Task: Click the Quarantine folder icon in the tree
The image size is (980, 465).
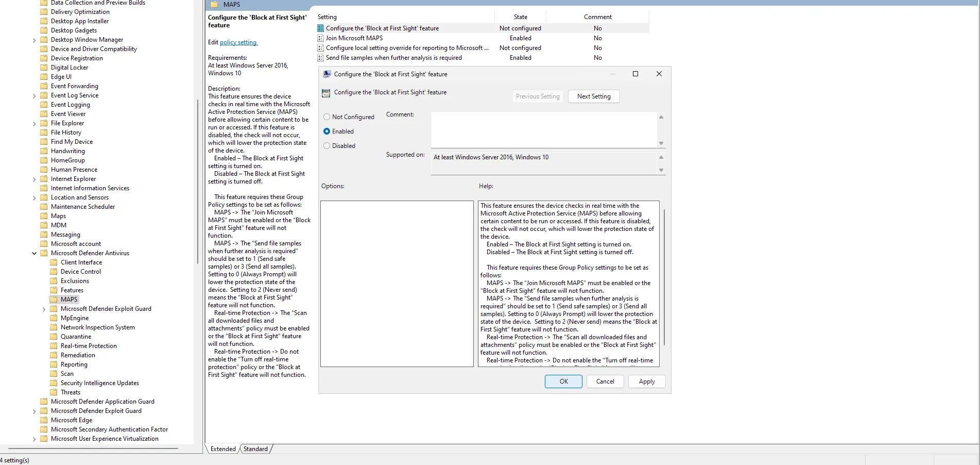Action: (x=54, y=337)
